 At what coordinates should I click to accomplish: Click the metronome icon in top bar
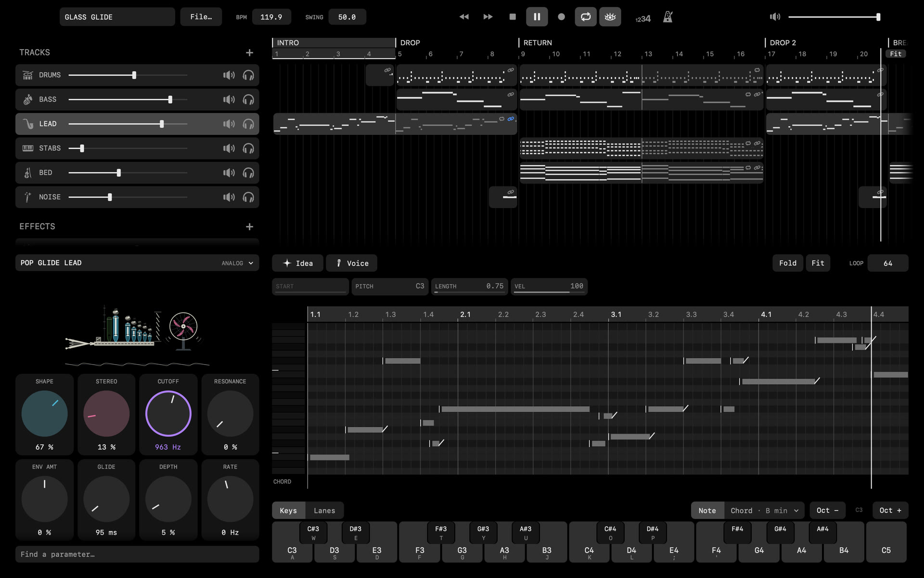[x=667, y=17]
